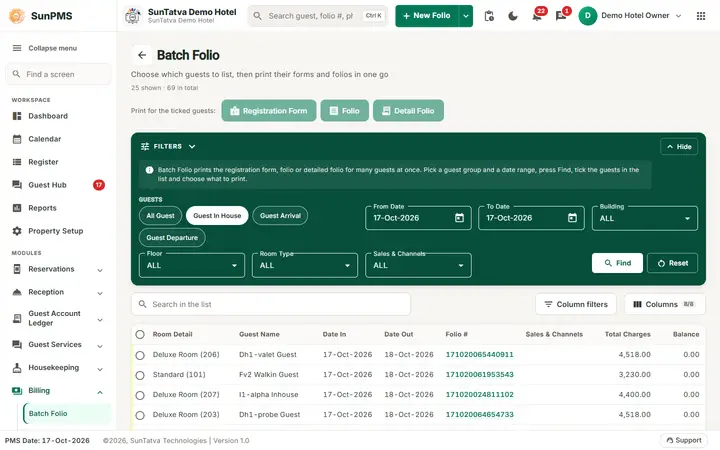Click the Reports sidebar icon
Screen dimensions: 720x450
click(17, 208)
